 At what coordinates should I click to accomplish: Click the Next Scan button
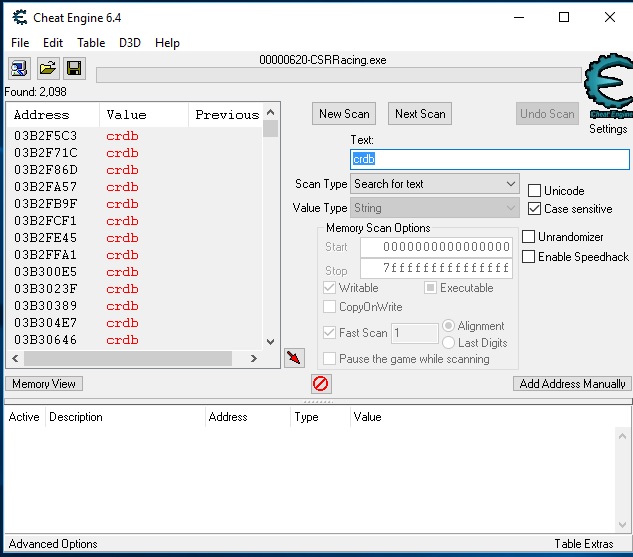pos(420,114)
